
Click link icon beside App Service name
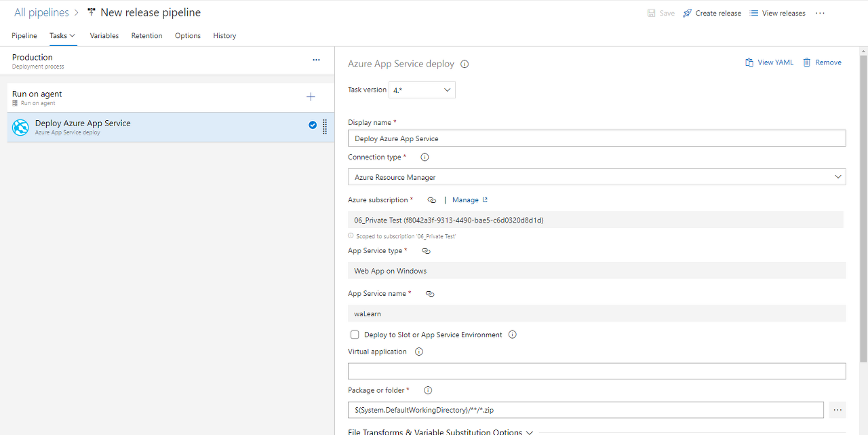click(430, 294)
